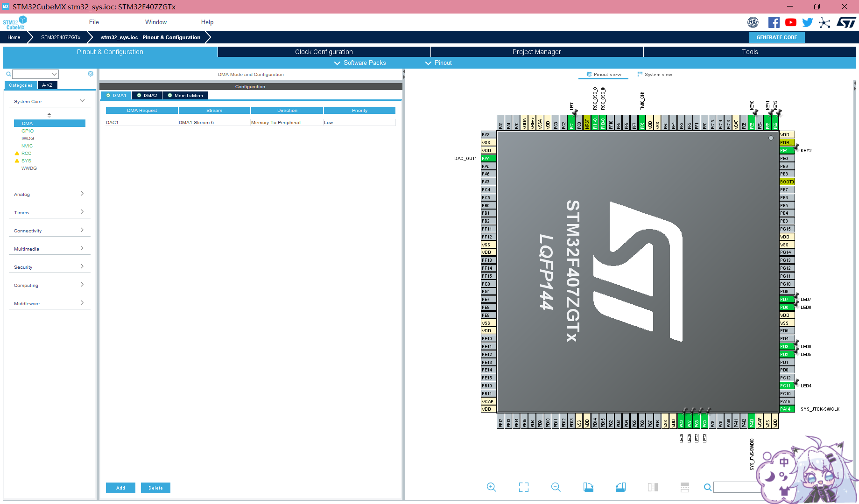
Task: Add a new DMA request with Add button
Action: pos(120,488)
